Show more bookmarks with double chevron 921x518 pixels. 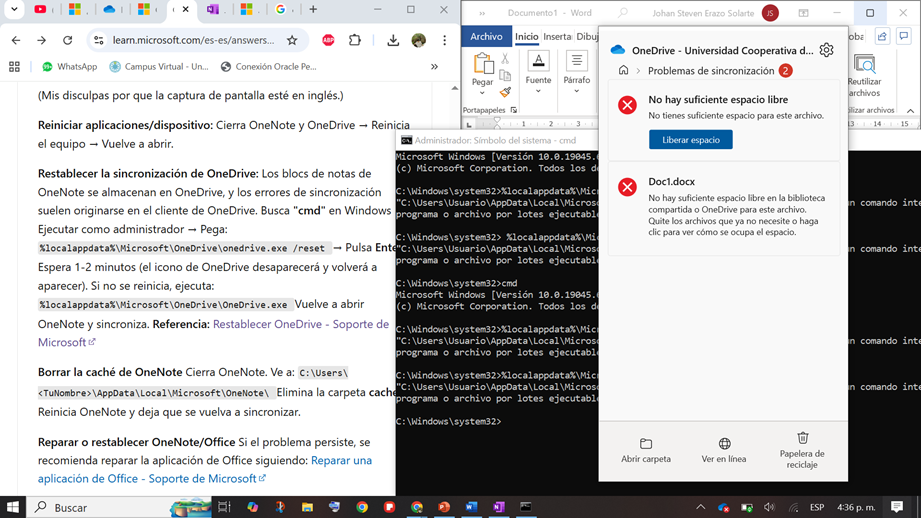pyautogui.click(x=435, y=66)
